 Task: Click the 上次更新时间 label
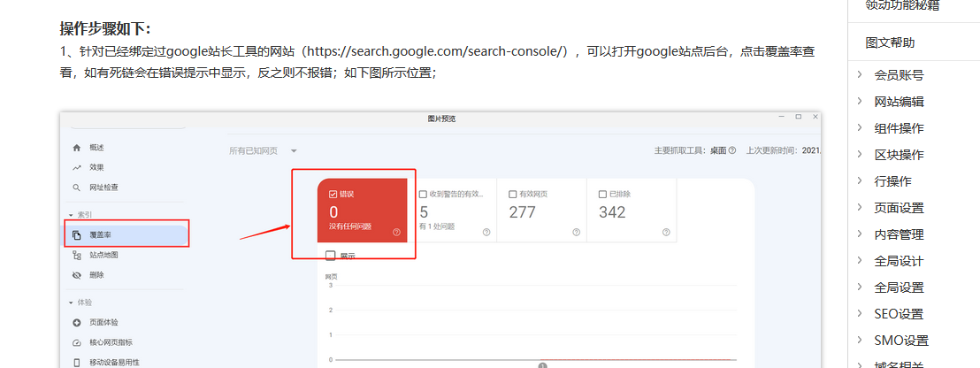(x=772, y=150)
